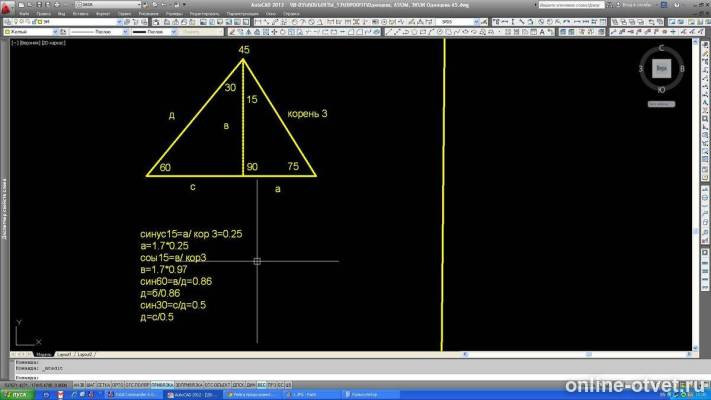Viewport: 711px width, 400px height.
Task: Select the Offset tool in the Modify toolbar
Action: click(258, 32)
